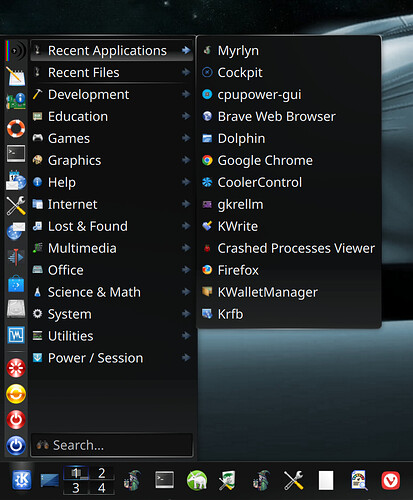
Task: Open the taskbar wrench and screwdriver icon
Action: (x=294, y=480)
